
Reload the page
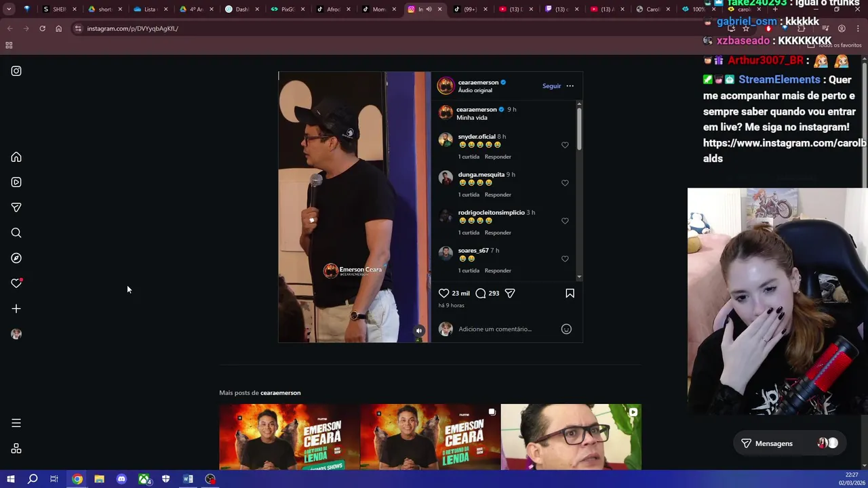pyautogui.click(x=42, y=28)
